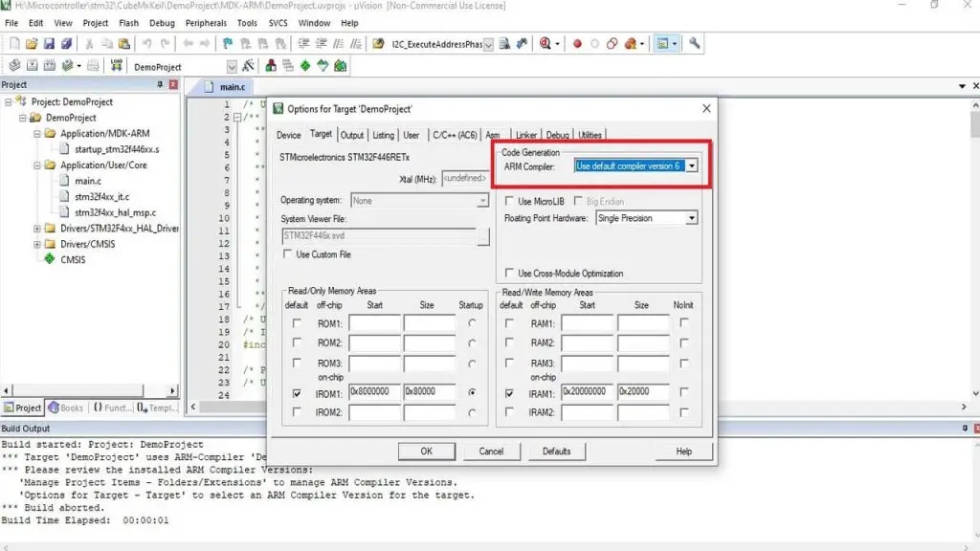Click the Open file folder icon
This screenshot has height=551, width=980.
(32, 44)
